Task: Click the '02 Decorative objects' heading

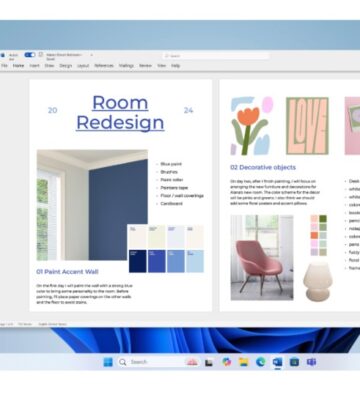Action: coord(263,167)
